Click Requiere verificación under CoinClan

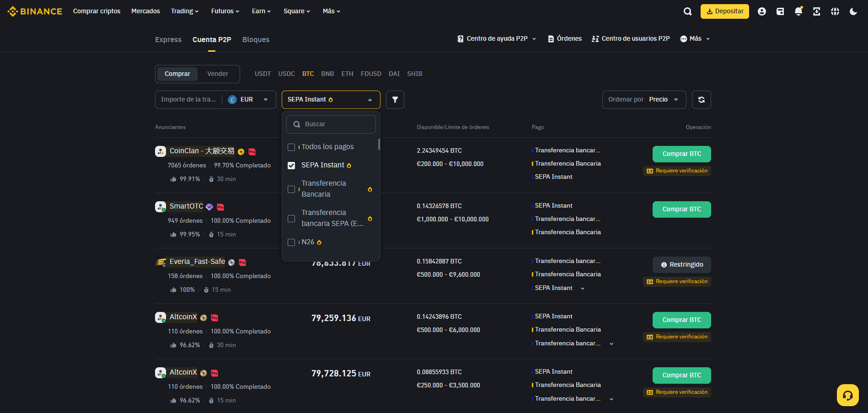pyautogui.click(x=677, y=171)
